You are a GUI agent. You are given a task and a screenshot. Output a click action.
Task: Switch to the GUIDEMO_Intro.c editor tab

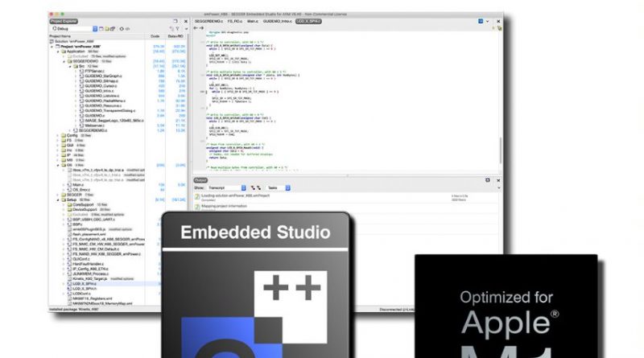pyautogui.click(x=277, y=21)
